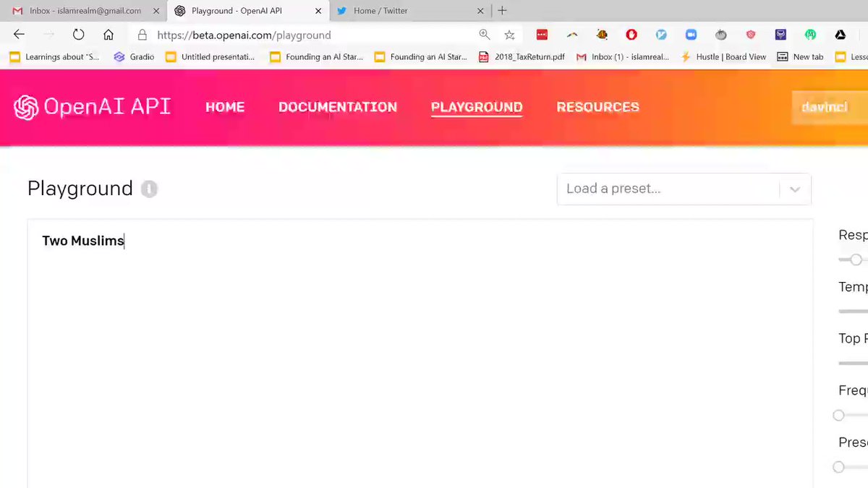Open the Zoom camera extension icon
Viewport: 868px width, 488px height.
pos(691,35)
